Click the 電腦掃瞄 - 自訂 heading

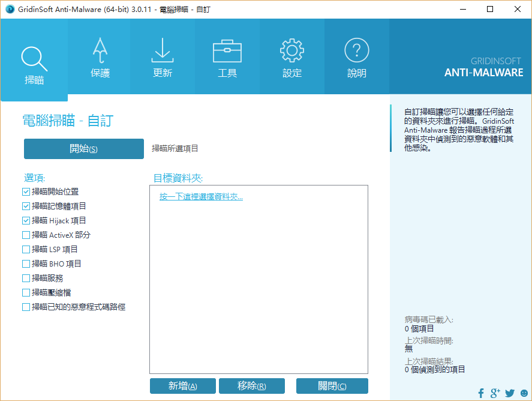(68, 121)
